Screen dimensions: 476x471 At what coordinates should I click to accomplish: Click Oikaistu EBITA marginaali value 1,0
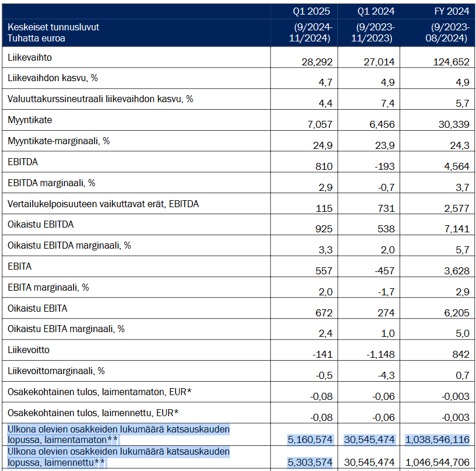388,333
